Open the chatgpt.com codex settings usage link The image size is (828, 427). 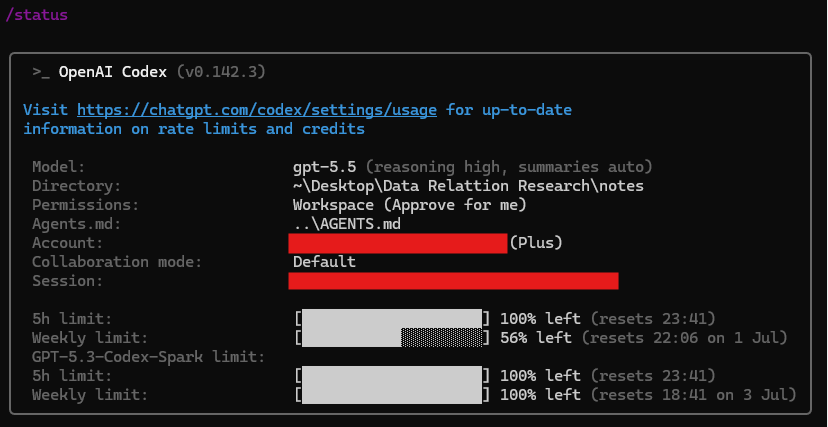[257, 110]
